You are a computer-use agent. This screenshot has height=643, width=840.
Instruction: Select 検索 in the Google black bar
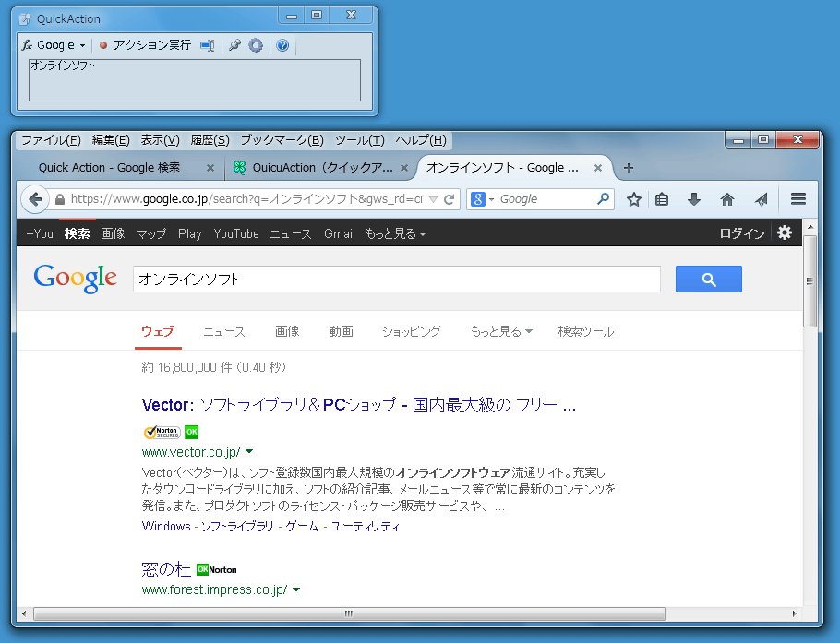pyautogui.click(x=78, y=234)
